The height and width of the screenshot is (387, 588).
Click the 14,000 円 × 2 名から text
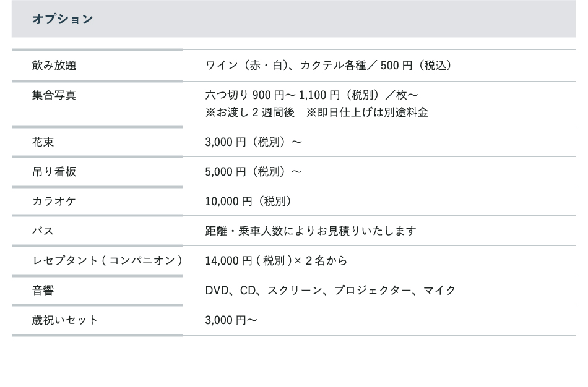point(276,261)
